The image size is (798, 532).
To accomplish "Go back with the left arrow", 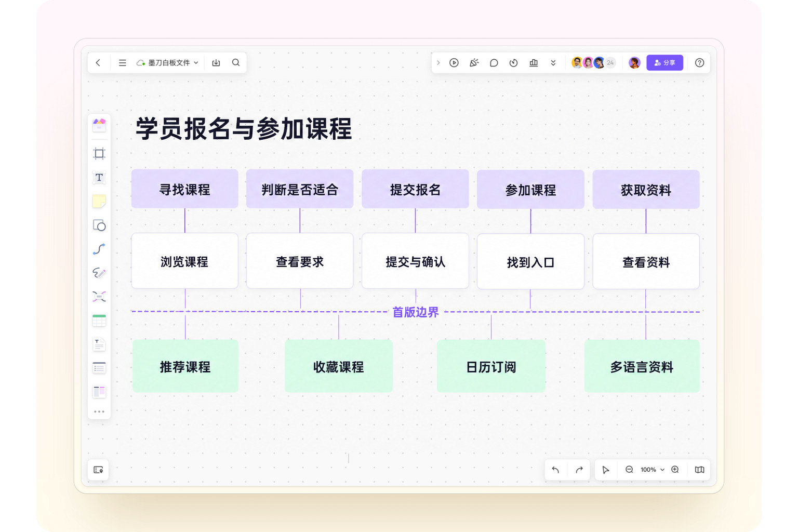I will (x=98, y=63).
